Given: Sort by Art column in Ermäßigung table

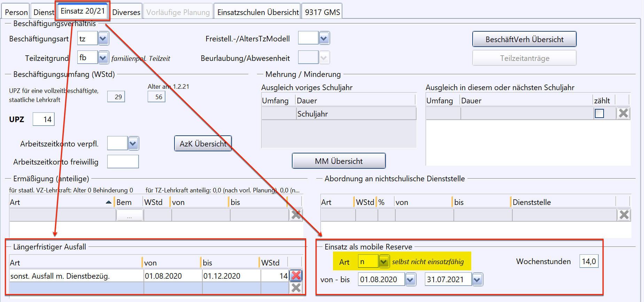Looking at the screenshot, I should pyautogui.click(x=61, y=202).
